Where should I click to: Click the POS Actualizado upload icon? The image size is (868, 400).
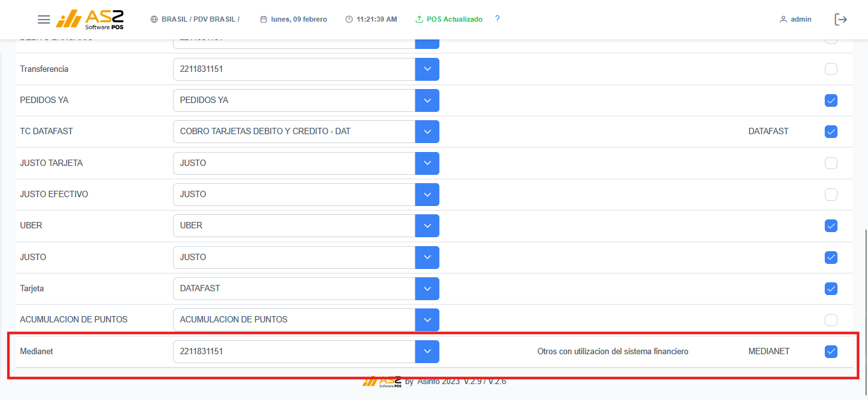(419, 20)
